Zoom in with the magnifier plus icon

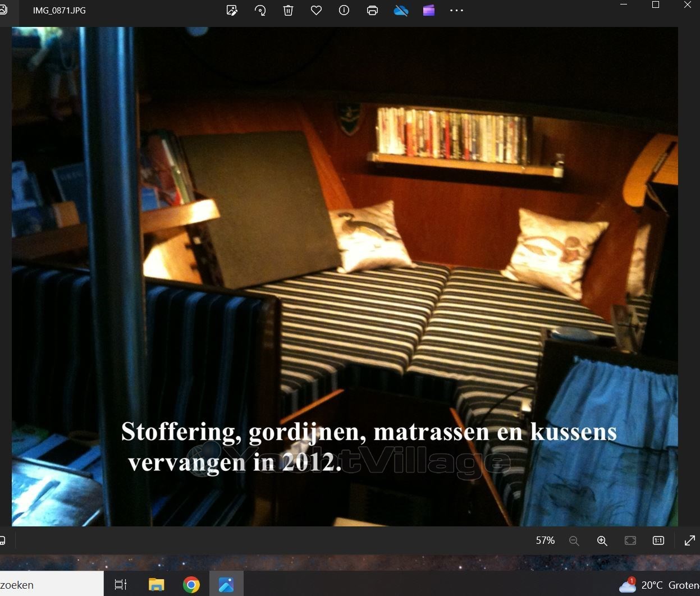602,540
